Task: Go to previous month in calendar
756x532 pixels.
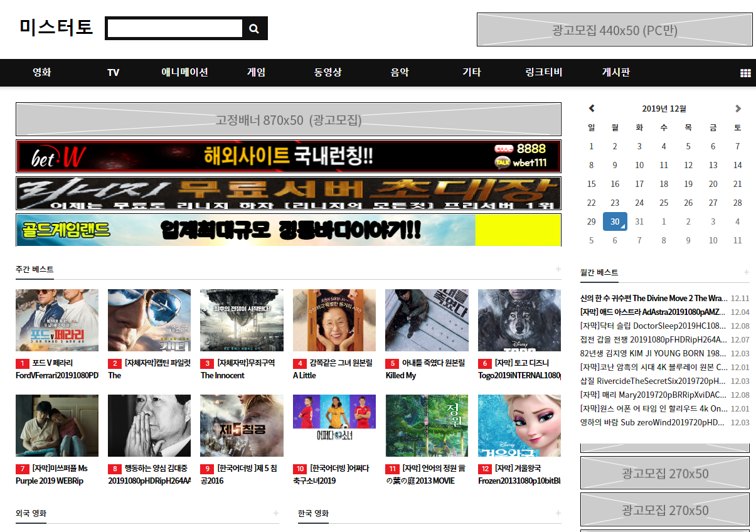Action: click(x=592, y=109)
